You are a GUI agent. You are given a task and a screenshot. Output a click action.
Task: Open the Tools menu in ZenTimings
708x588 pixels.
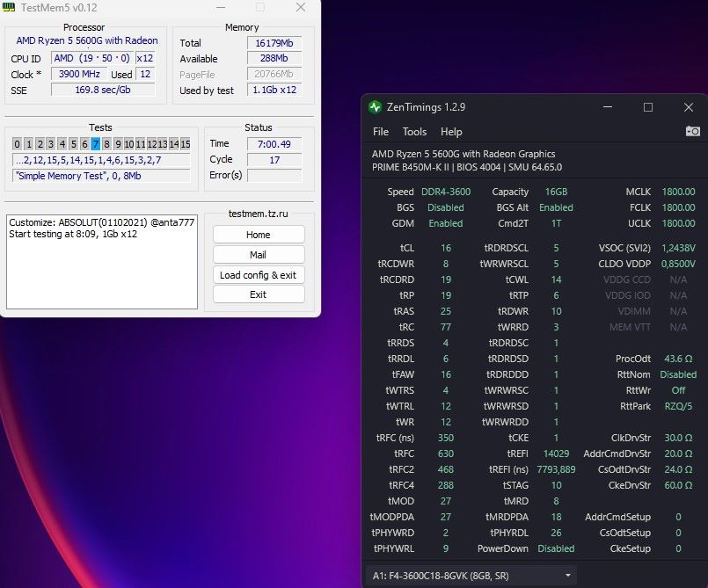tap(414, 132)
